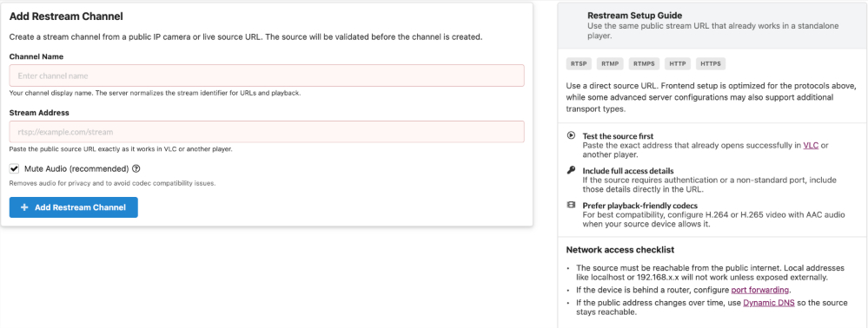This screenshot has height=328, width=868.
Task: Click the Add Restream Channel button
Action: pos(74,207)
